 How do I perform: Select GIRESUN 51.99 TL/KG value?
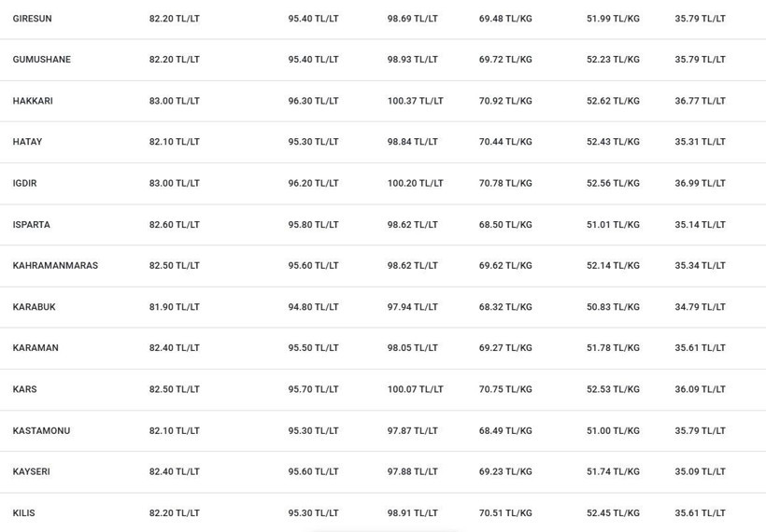click(x=613, y=19)
